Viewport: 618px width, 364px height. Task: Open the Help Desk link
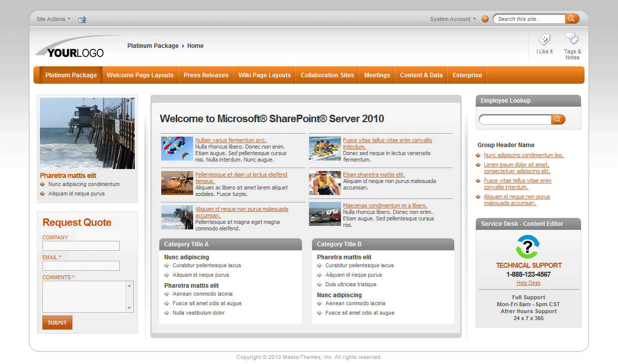(x=528, y=283)
